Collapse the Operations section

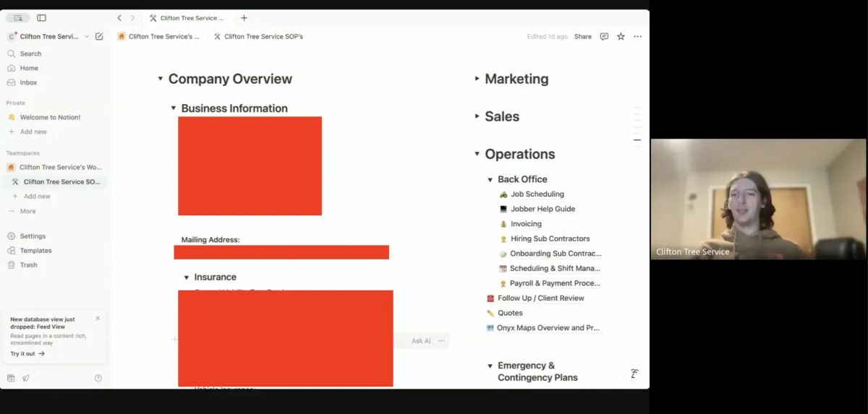coord(477,154)
